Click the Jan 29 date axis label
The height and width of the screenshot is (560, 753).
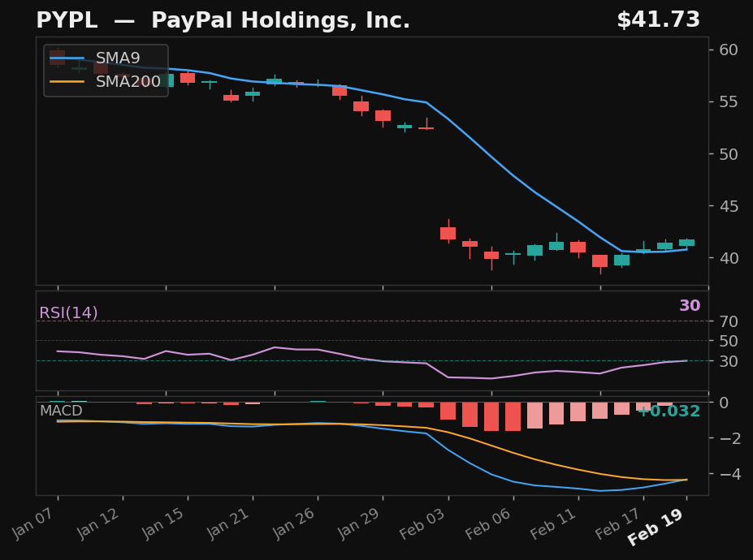click(359, 523)
